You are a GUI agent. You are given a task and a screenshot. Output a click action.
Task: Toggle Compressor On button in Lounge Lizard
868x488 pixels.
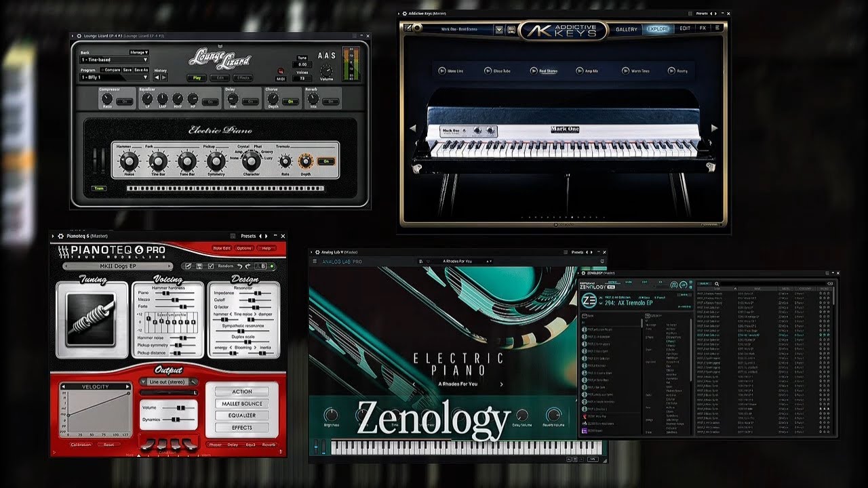pos(125,102)
